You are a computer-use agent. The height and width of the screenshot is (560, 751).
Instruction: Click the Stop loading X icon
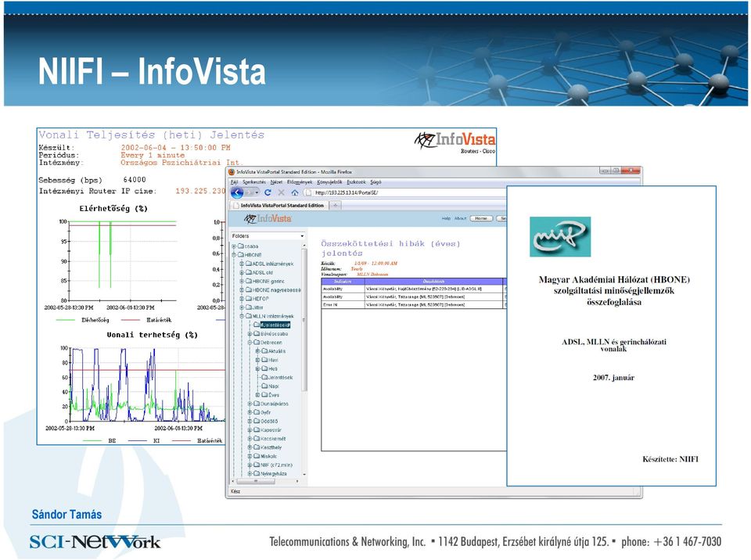(281, 192)
